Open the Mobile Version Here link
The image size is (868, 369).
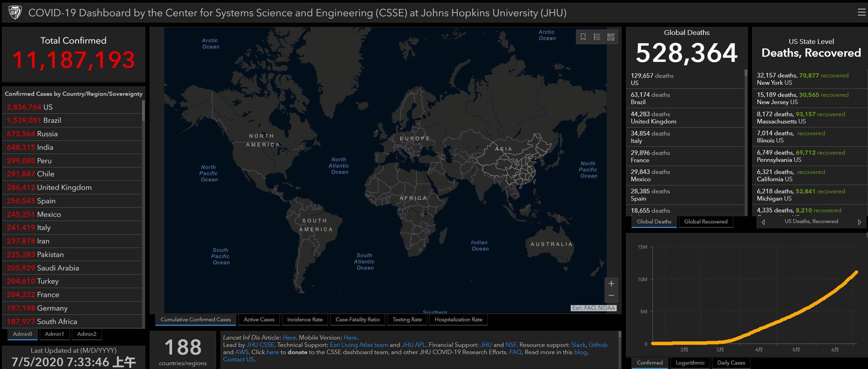point(350,338)
